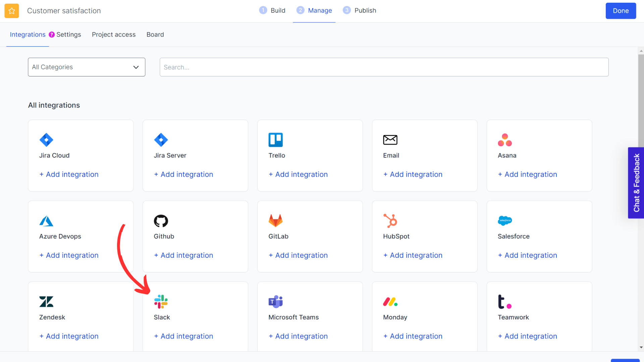
Task: Select the GitLab fox icon
Action: 276,221
